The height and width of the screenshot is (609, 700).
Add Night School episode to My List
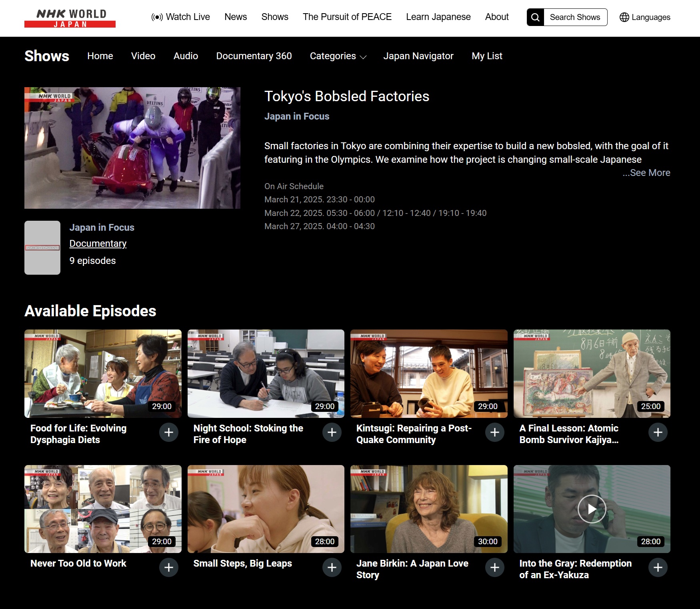332,432
